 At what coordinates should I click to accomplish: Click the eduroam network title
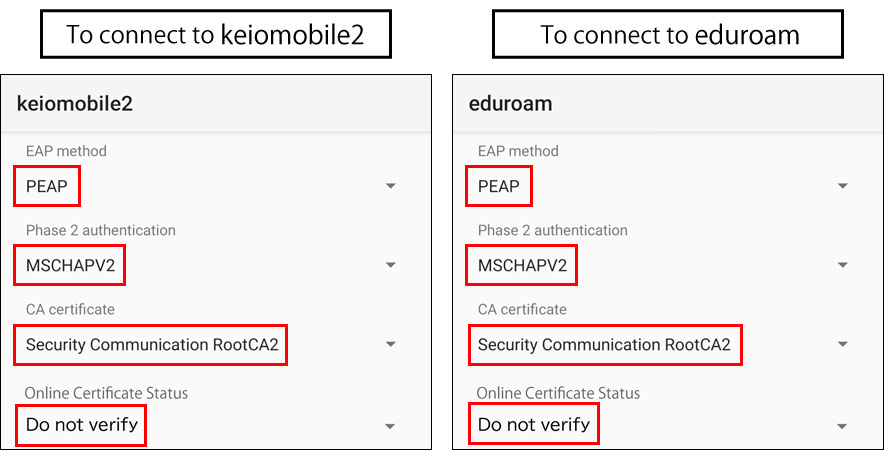(x=510, y=103)
